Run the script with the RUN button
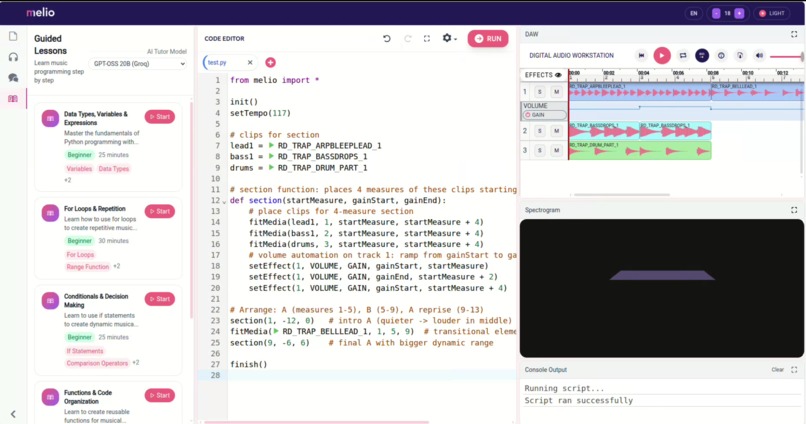This screenshot has width=806, height=424. 488,39
